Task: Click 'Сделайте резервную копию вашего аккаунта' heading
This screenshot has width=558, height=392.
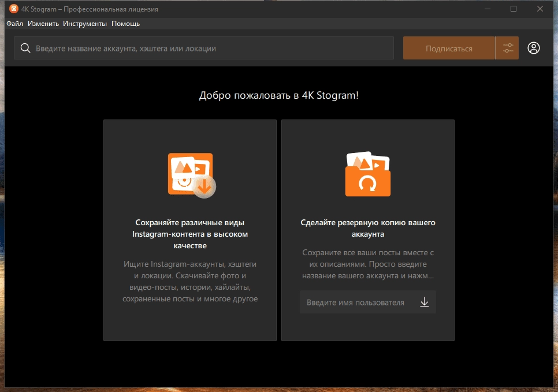Action: (x=367, y=228)
